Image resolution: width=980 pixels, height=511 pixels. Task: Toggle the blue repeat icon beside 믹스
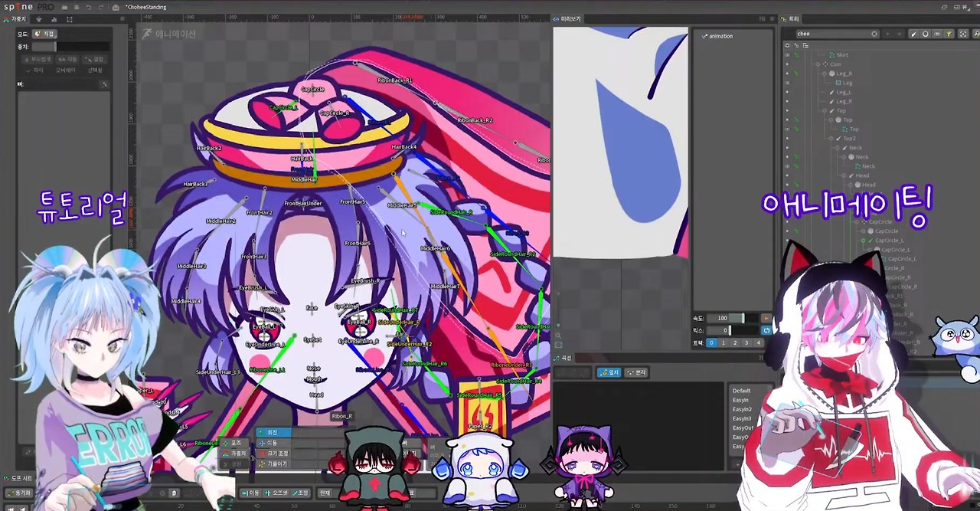tap(766, 330)
